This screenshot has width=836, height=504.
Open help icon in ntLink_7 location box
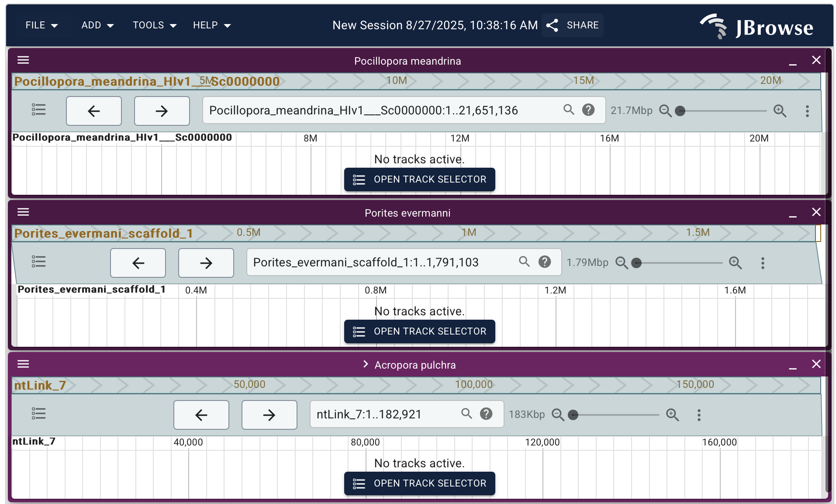click(x=486, y=414)
